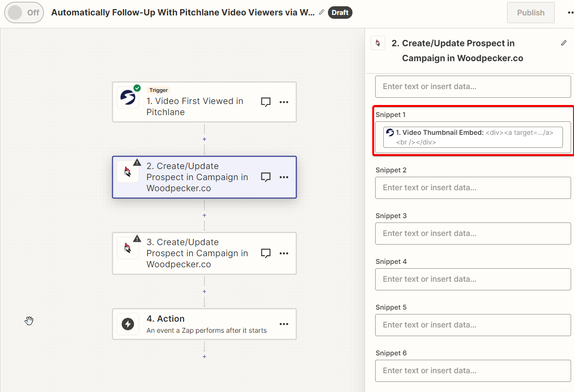Toggle the Zap On/Off switch
This screenshot has height=392, width=574.
[x=24, y=13]
